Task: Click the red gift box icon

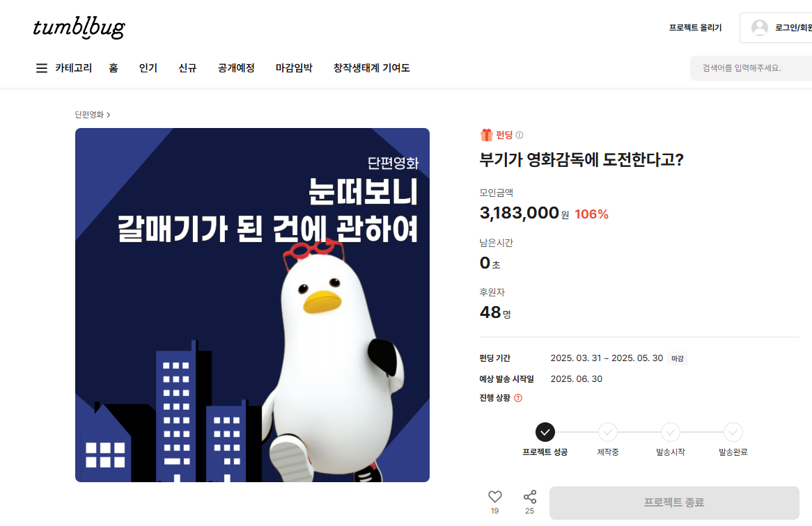Action: point(486,135)
